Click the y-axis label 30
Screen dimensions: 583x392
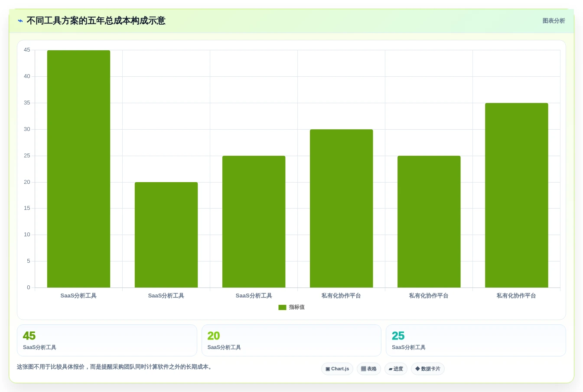[27, 129]
